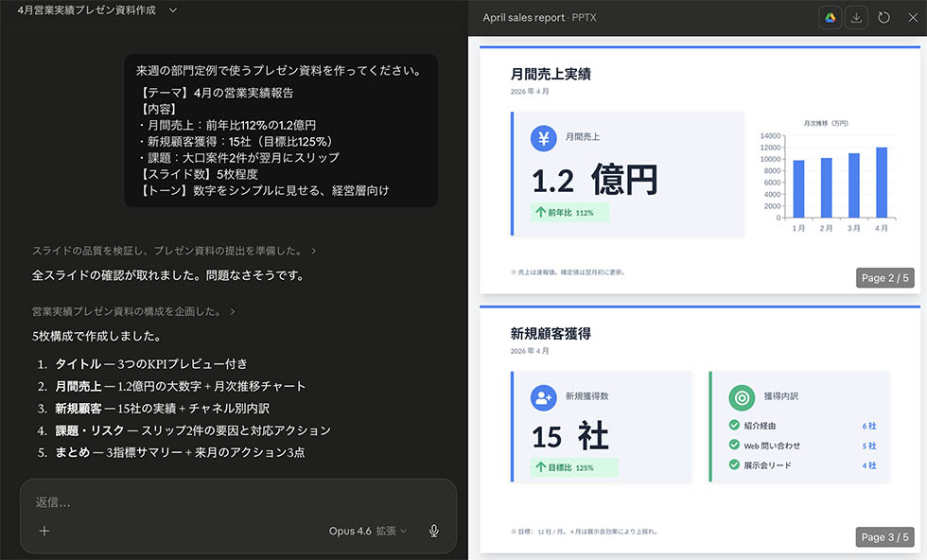Click the 15 社 figure

click(569, 436)
